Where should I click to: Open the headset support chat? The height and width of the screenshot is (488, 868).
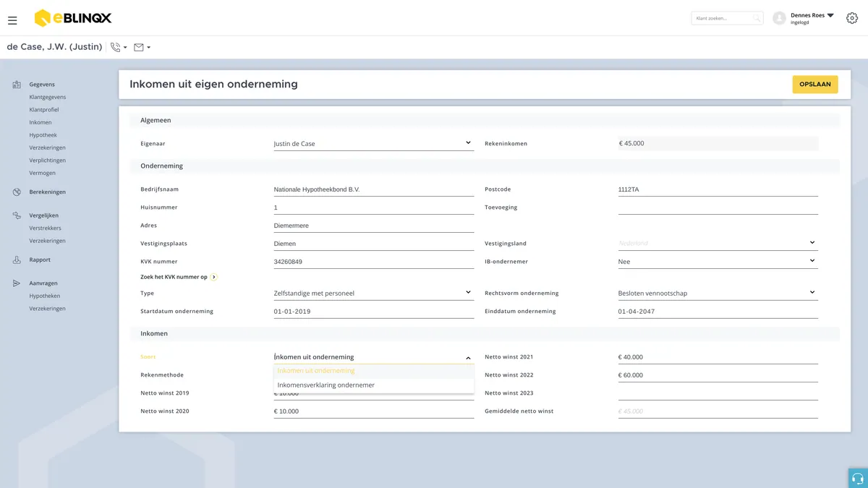pos(858,478)
